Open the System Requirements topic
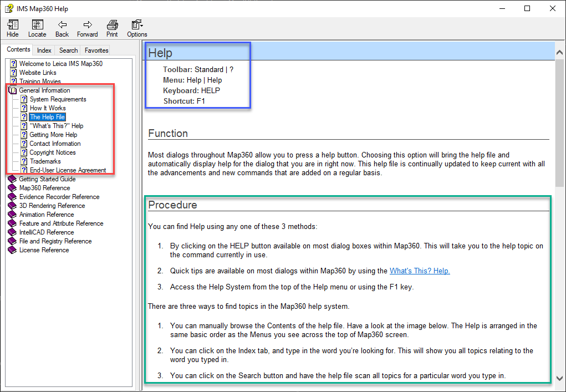This screenshot has width=566, height=392. pyautogui.click(x=58, y=99)
